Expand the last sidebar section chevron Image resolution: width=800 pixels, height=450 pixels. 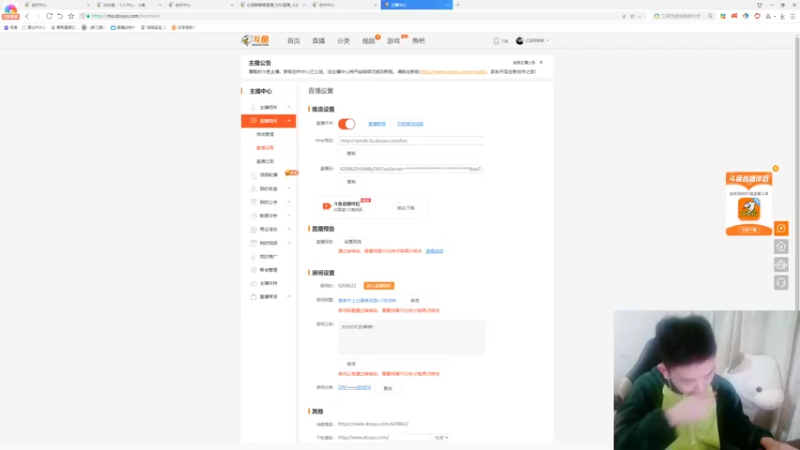pyautogui.click(x=289, y=296)
